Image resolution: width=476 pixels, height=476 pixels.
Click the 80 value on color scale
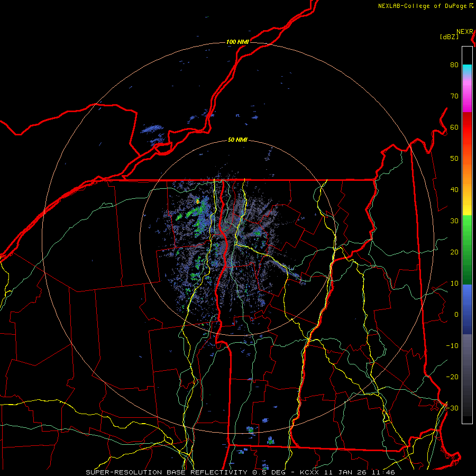tap(454, 65)
